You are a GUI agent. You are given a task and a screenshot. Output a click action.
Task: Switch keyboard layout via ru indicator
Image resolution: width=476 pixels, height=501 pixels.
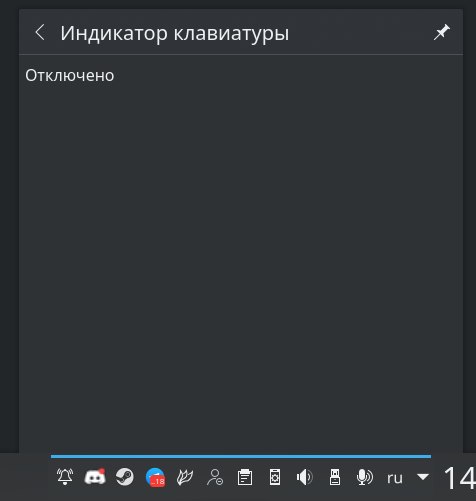395,478
